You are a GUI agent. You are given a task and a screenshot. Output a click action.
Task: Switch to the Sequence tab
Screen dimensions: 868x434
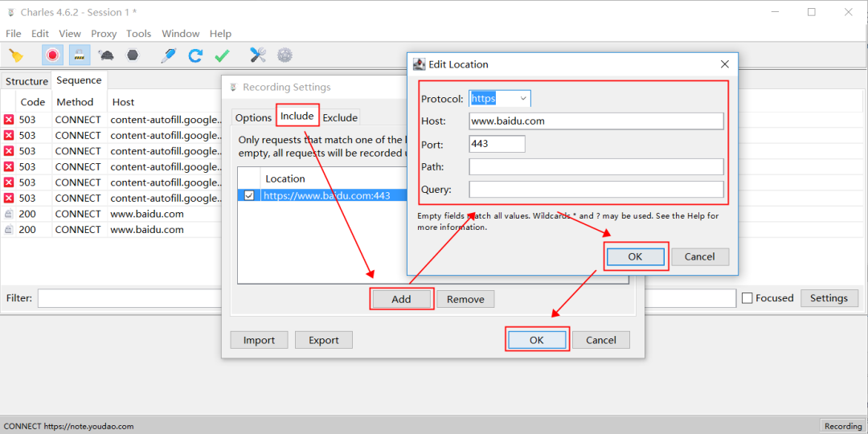click(79, 80)
